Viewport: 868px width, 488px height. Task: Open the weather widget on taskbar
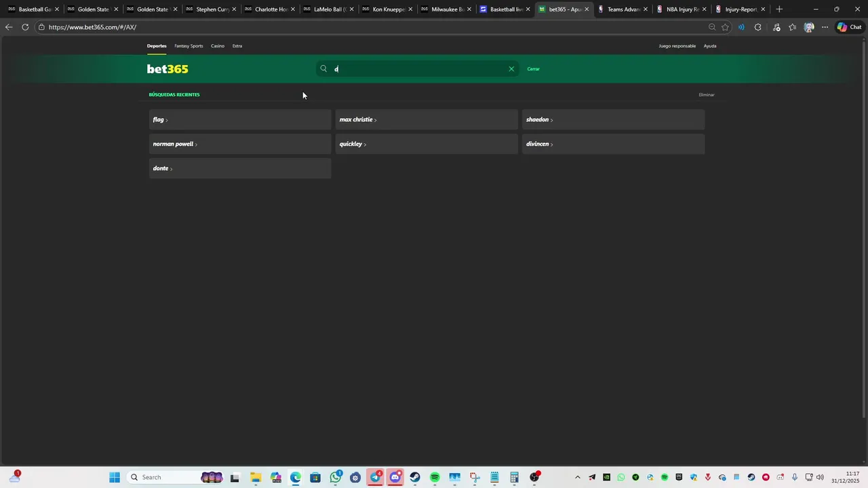(14, 477)
